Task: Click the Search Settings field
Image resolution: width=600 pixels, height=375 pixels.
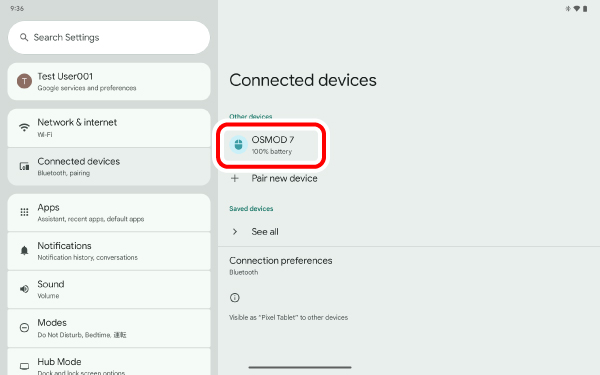Action: (109, 38)
